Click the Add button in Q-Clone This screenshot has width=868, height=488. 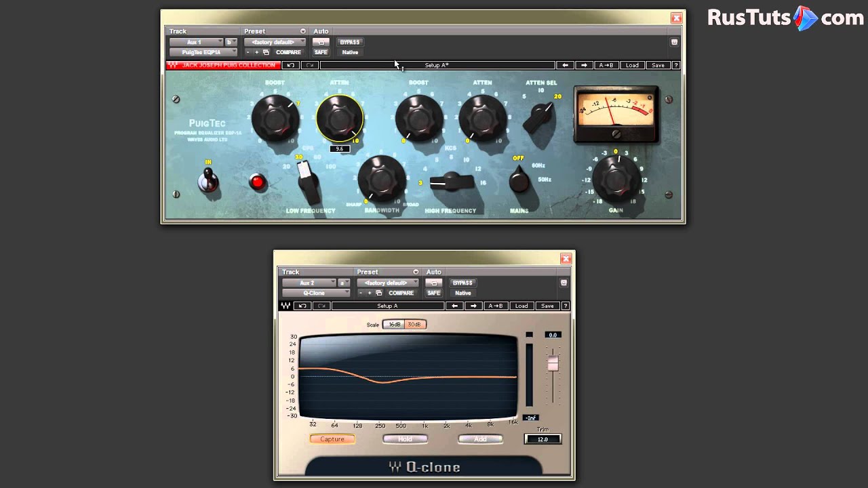coord(480,439)
